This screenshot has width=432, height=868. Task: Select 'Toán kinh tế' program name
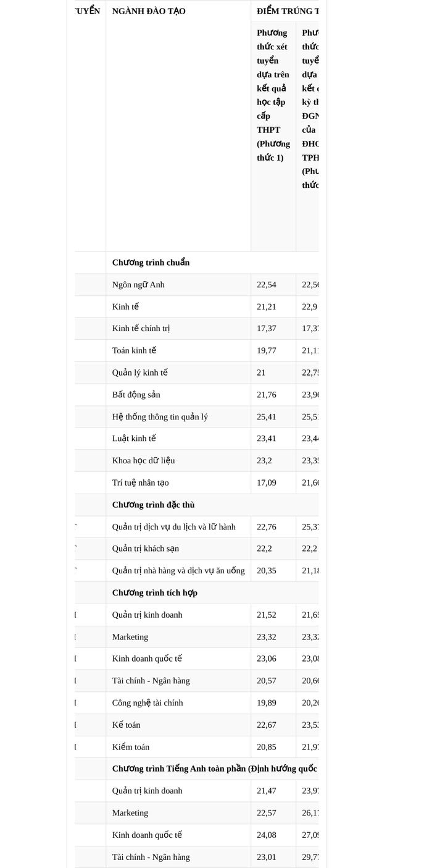pos(134,350)
